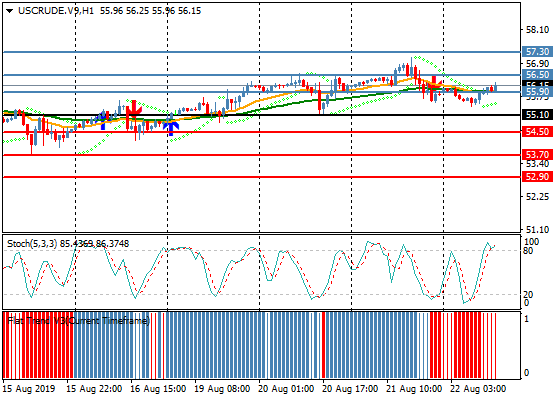Select the 58.10 price scale value
The width and height of the screenshot is (560, 400).
(538, 30)
